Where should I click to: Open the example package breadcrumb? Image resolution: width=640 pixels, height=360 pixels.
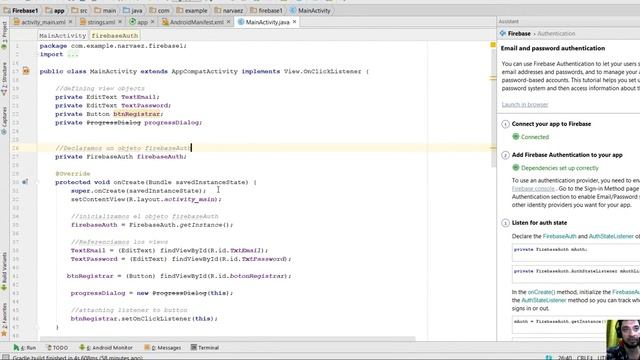click(191, 10)
